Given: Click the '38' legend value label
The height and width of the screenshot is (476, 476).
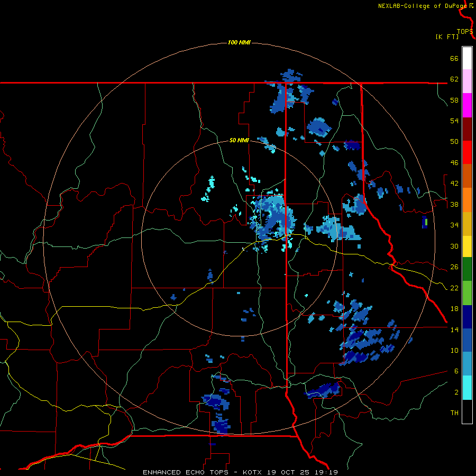Looking at the screenshot, I should [454, 204].
